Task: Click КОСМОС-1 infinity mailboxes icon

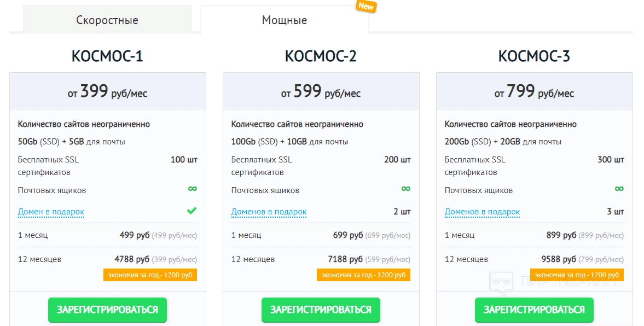Action: [192, 189]
